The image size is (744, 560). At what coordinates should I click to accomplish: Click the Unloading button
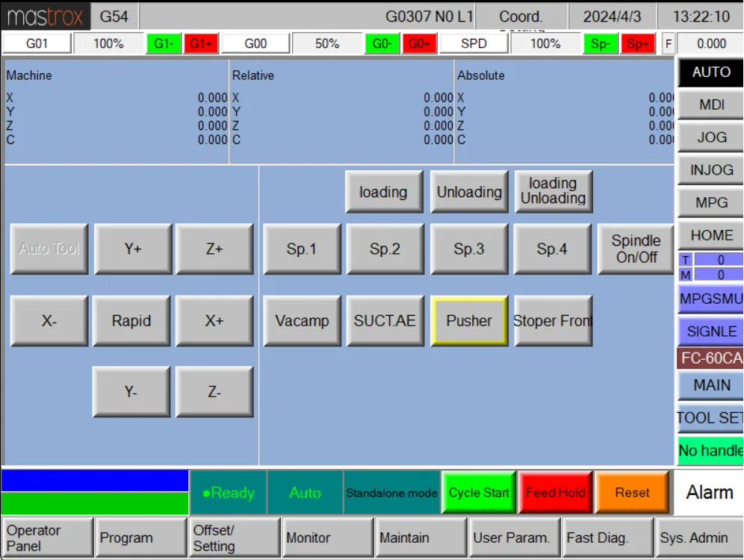469,192
